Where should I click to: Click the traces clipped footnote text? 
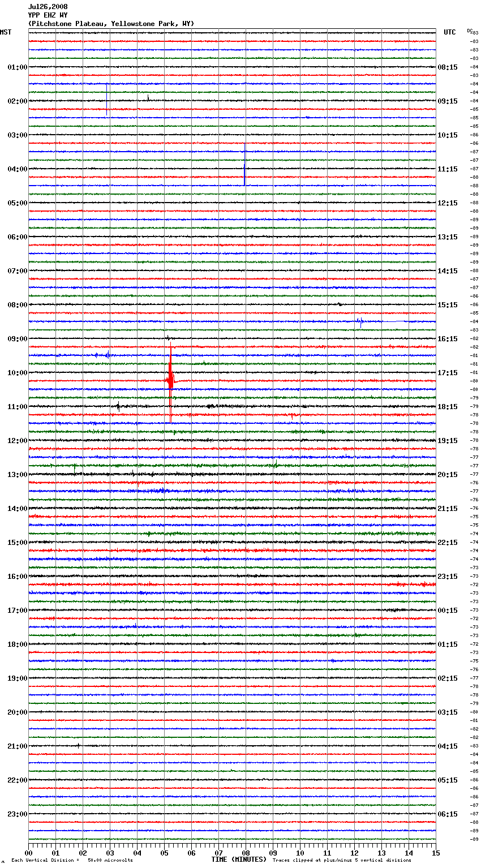(x=342, y=861)
